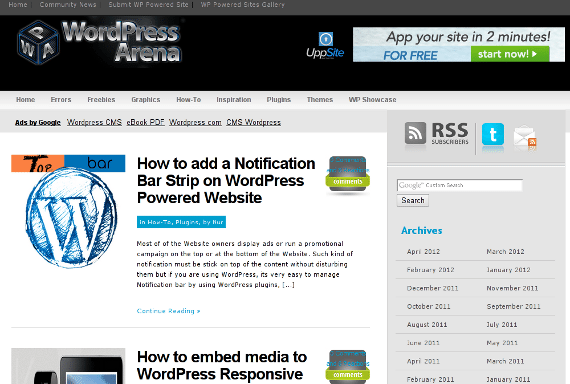The width and height of the screenshot is (570, 384).
Task: Select How-To in main navigation
Action: click(189, 100)
